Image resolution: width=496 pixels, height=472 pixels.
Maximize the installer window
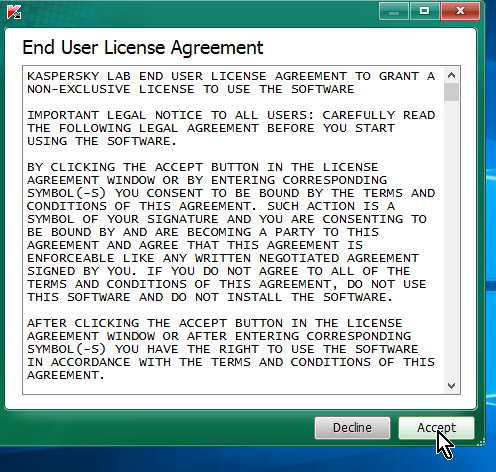click(x=424, y=11)
